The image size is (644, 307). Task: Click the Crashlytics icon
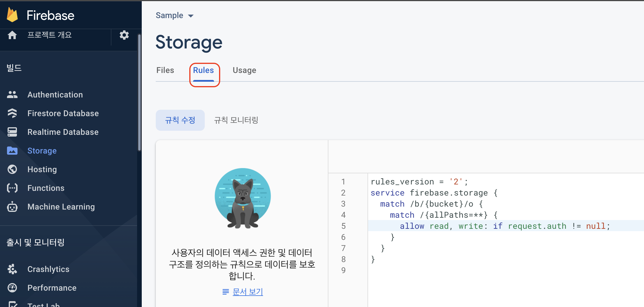click(x=12, y=269)
